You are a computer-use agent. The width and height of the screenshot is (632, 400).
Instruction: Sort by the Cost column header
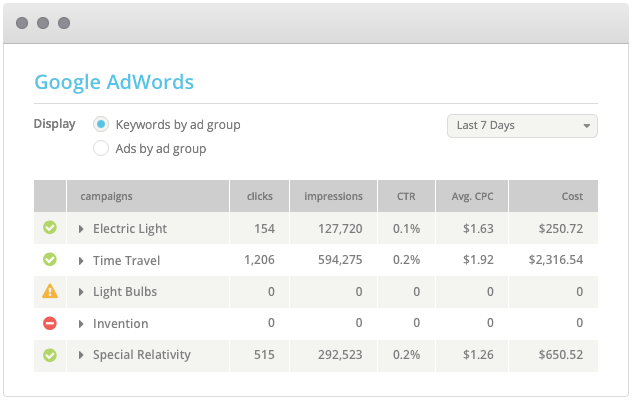(x=553, y=196)
